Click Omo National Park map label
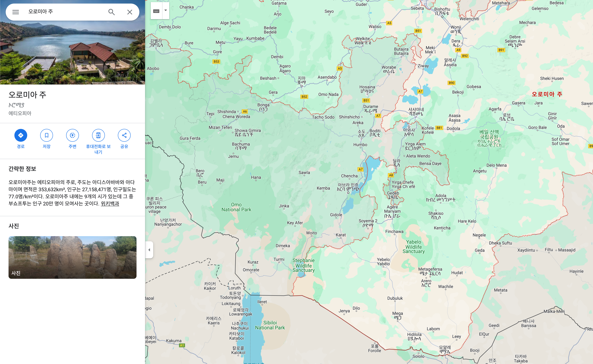The image size is (593, 364). point(236,207)
